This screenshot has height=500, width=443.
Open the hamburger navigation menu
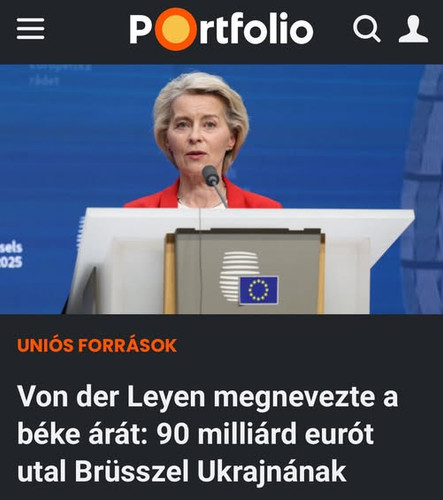tap(31, 29)
